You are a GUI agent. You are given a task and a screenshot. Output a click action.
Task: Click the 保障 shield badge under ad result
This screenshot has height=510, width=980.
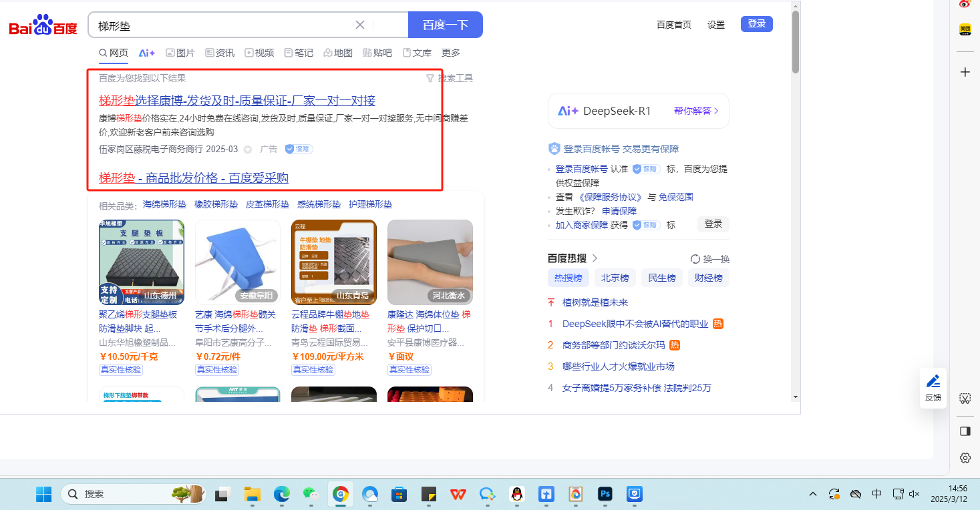click(x=299, y=149)
